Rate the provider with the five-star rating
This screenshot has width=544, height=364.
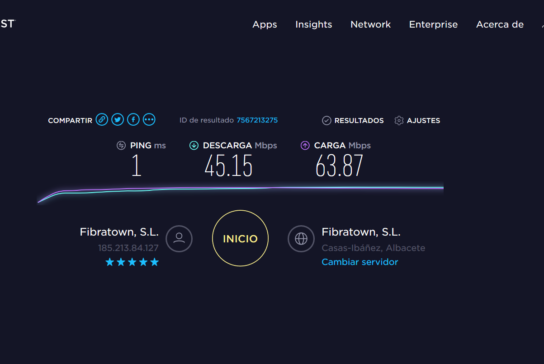(x=132, y=262)
